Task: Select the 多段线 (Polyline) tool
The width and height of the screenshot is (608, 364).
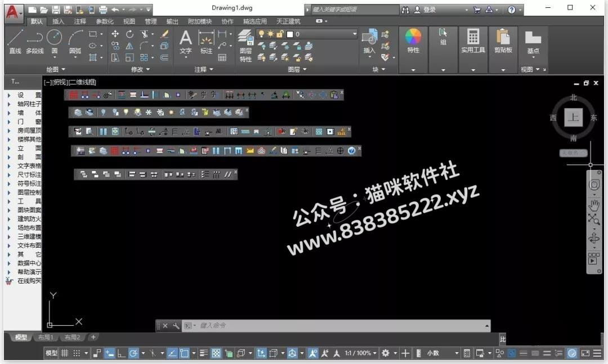Action: pyautogui.click(x=35, y=42)
